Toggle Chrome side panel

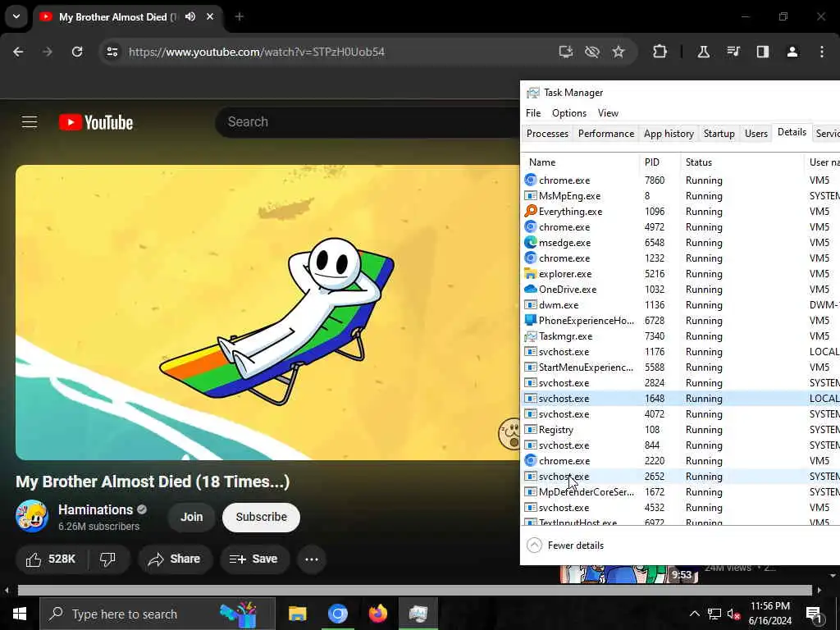[x=763, y=52]
